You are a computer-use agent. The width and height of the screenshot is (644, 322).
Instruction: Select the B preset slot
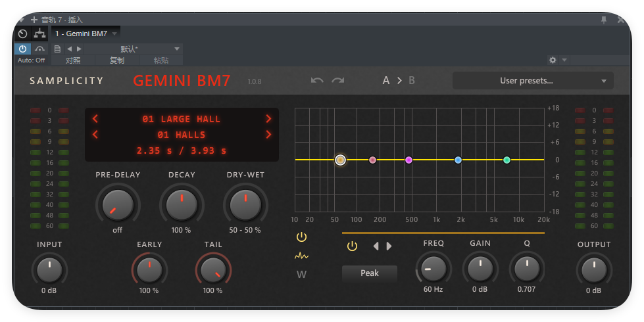[412, 80]
